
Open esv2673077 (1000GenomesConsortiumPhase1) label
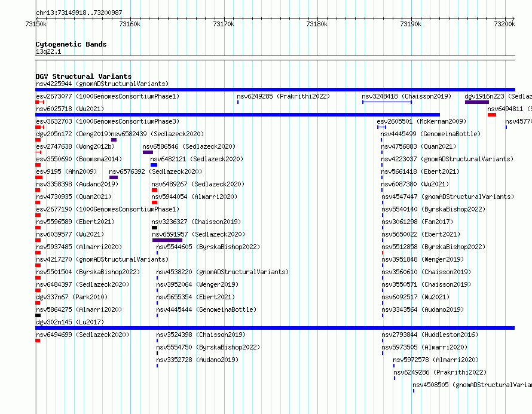coord(108,96)
